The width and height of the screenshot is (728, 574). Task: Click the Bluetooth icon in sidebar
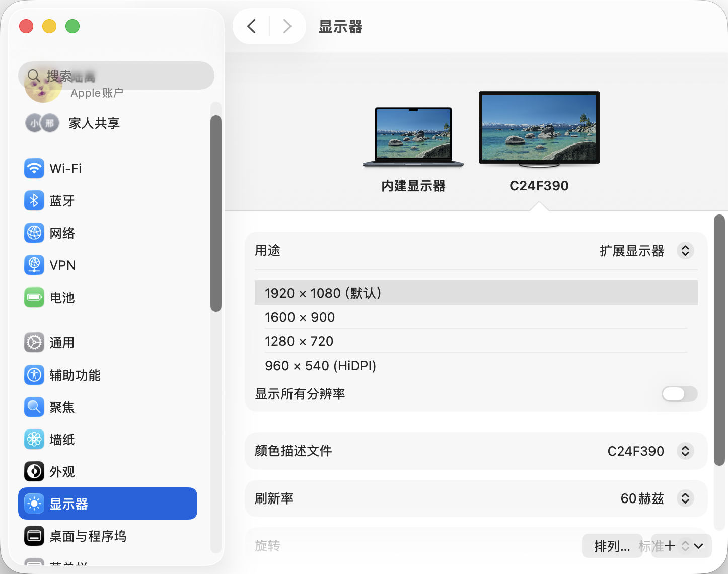(x=34, y=201)
